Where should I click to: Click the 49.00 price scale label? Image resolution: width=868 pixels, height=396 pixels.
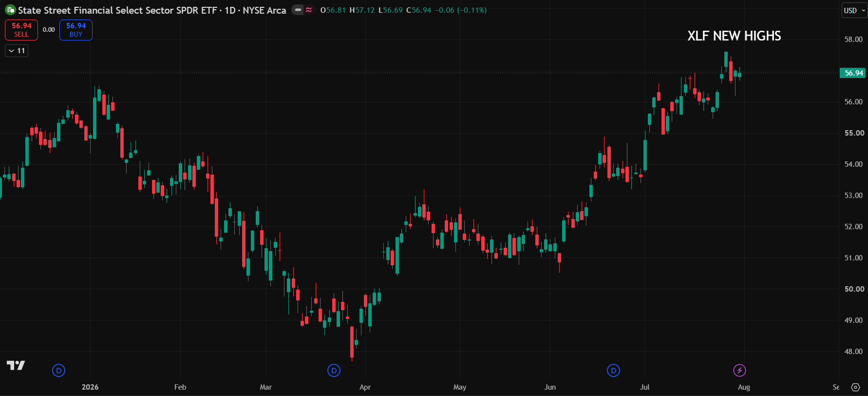coord(853,320)
